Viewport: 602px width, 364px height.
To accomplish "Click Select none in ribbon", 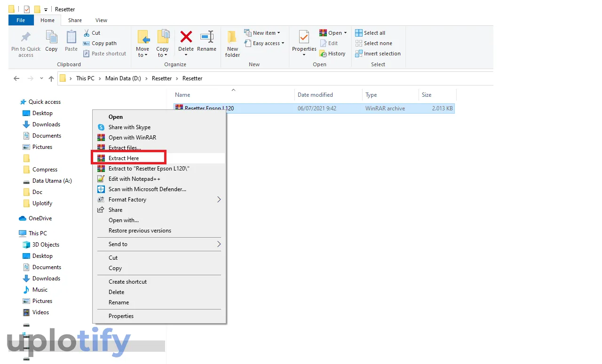I will click(373, 43).
